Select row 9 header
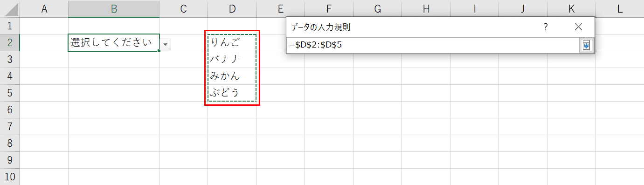 (10, 160)
